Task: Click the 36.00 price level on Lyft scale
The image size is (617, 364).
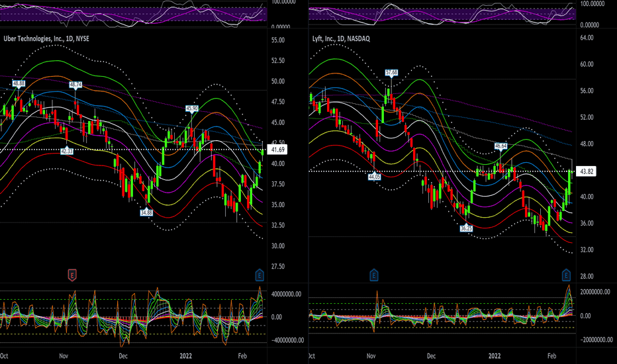Action: 587,224
